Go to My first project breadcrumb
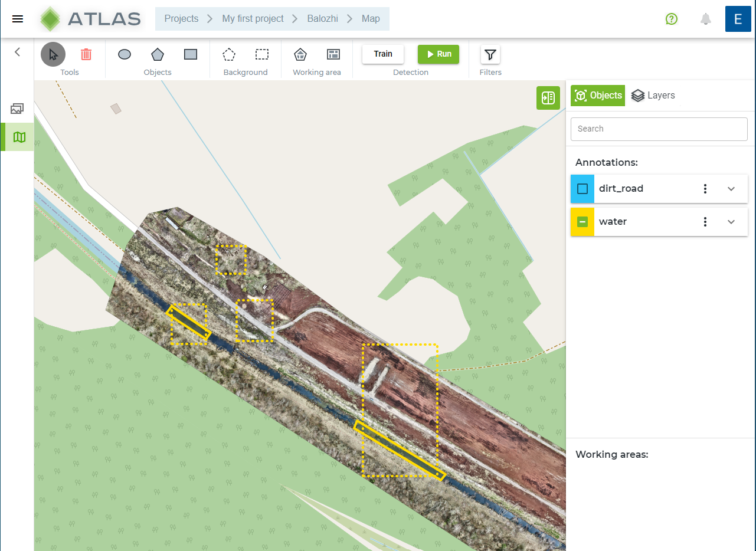 [x=253, y=19]
